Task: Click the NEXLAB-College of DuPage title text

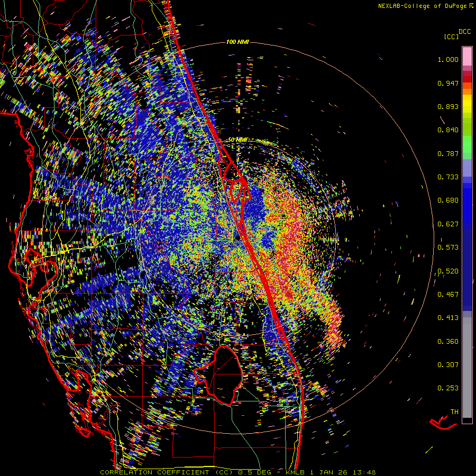Action: click(x=425, y=6)
